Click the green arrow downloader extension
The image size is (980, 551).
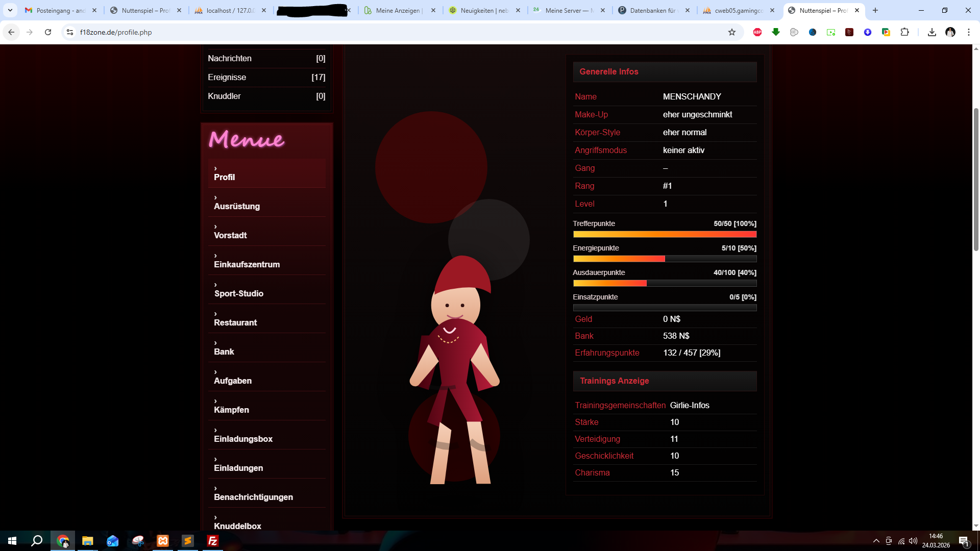pyautogui.click(x=776, y=32)
